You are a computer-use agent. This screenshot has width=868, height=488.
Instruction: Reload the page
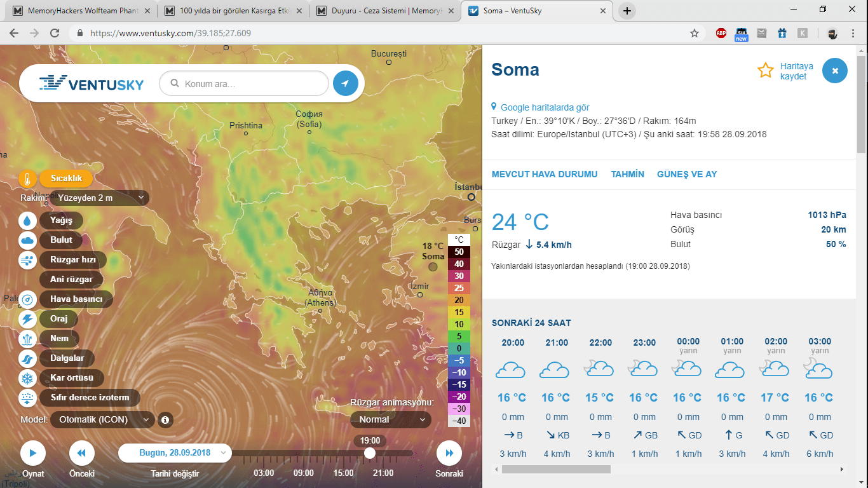55,33
